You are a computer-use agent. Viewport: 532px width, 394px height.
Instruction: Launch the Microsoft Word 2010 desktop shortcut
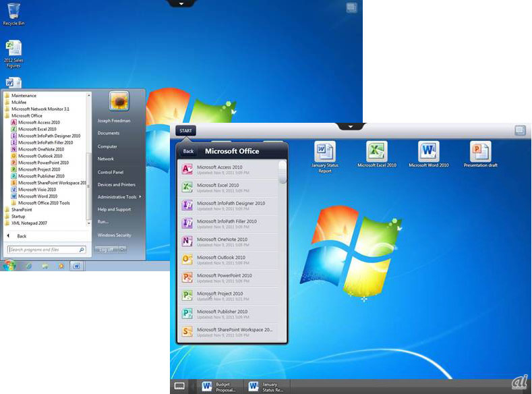[x=428, y=152]
